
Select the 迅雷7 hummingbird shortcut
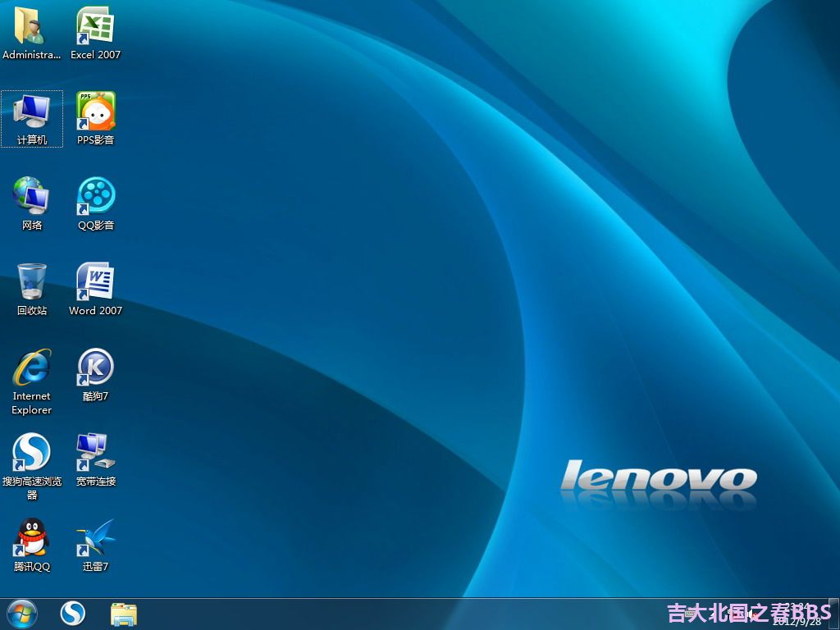point(95,545)
